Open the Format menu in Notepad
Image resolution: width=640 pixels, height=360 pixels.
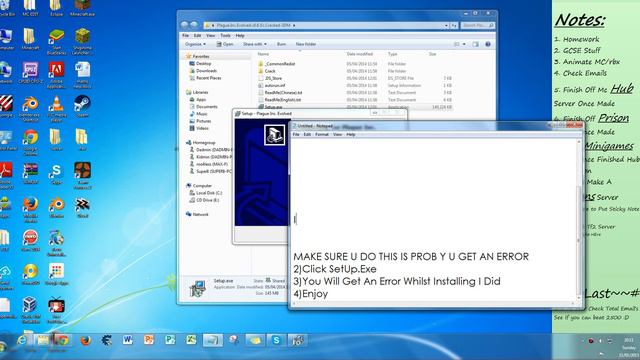click(322, 134)
